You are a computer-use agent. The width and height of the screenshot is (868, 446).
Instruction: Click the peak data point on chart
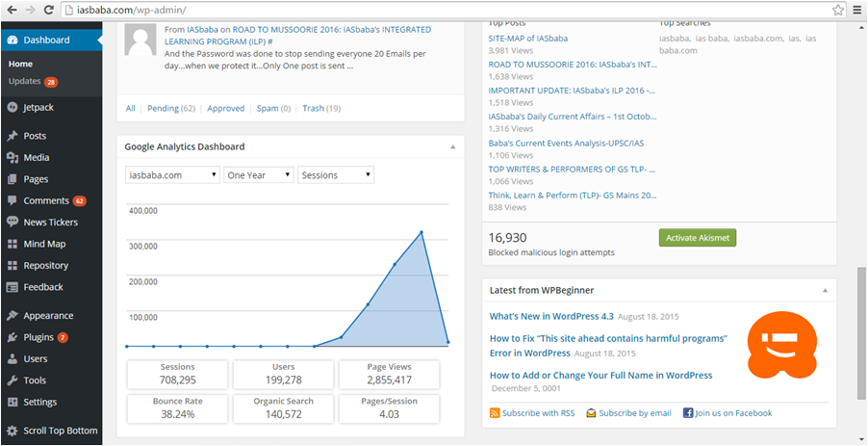(x=421, y=232)
